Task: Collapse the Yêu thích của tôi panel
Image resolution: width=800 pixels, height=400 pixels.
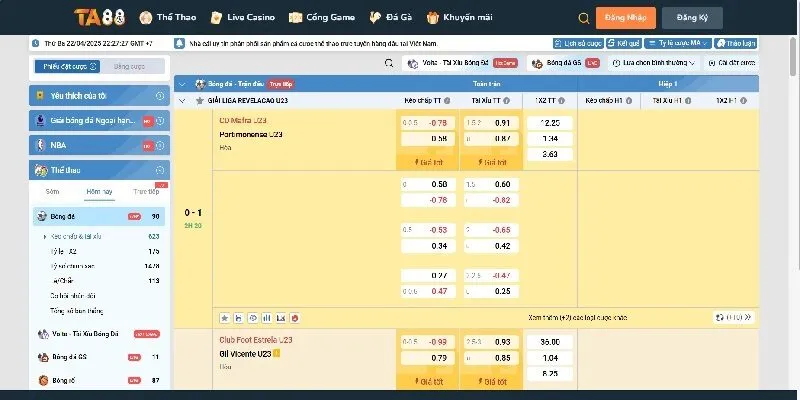Action: click(x=160, y=95)
